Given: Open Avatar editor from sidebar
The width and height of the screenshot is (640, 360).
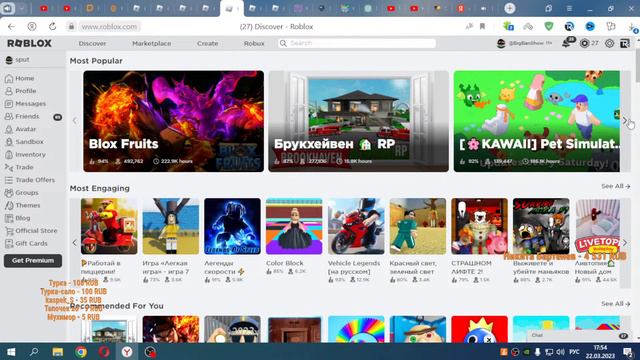Looking at the screenshot, I should coord(20,129).
